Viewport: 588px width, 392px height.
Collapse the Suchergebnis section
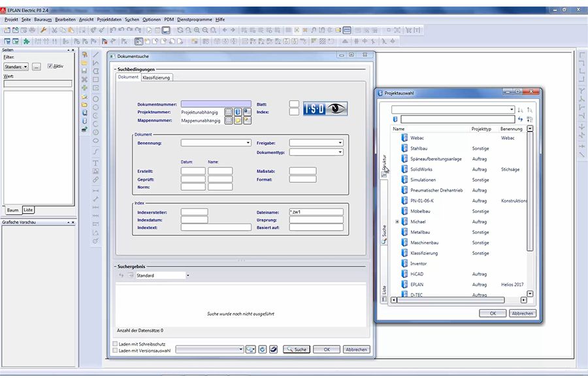pyautogui.click(x=115, y=267)
